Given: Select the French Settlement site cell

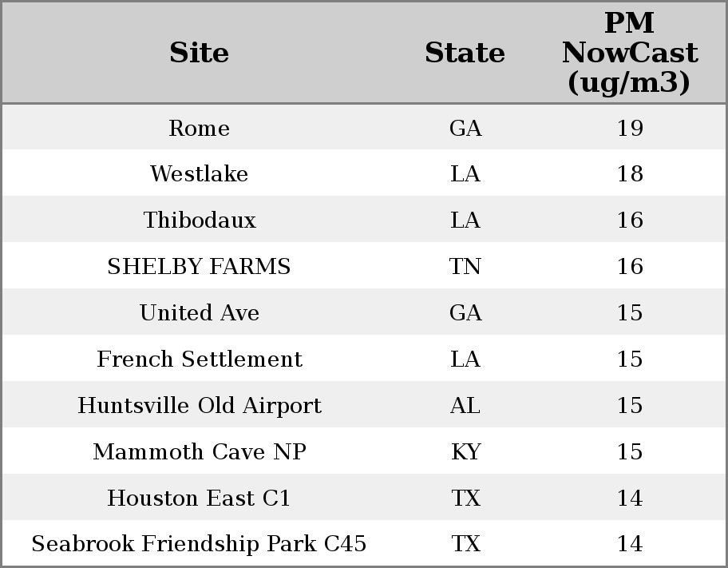Looking at the screenshot, I should tap(200, 359).
